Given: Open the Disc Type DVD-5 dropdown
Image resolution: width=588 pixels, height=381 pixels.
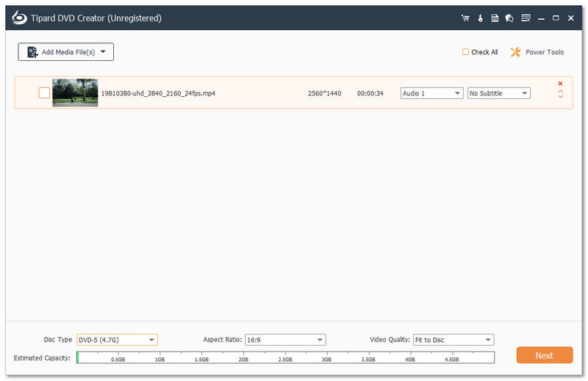Looking at the screenshot, I should [117, 340].
